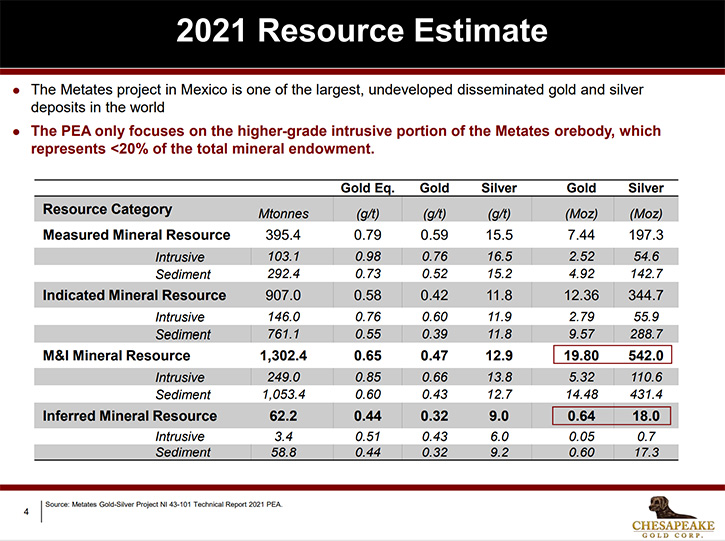Screen dimensions: 725x541
Task: Click the boxed 542.0 silver Moz value
Action: coord(646,356)
